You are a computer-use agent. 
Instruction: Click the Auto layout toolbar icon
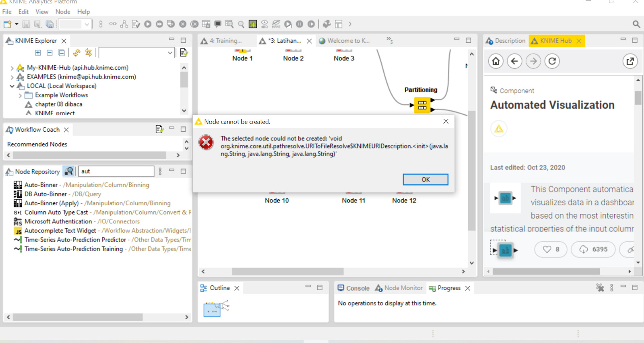[x=124, y=24]
